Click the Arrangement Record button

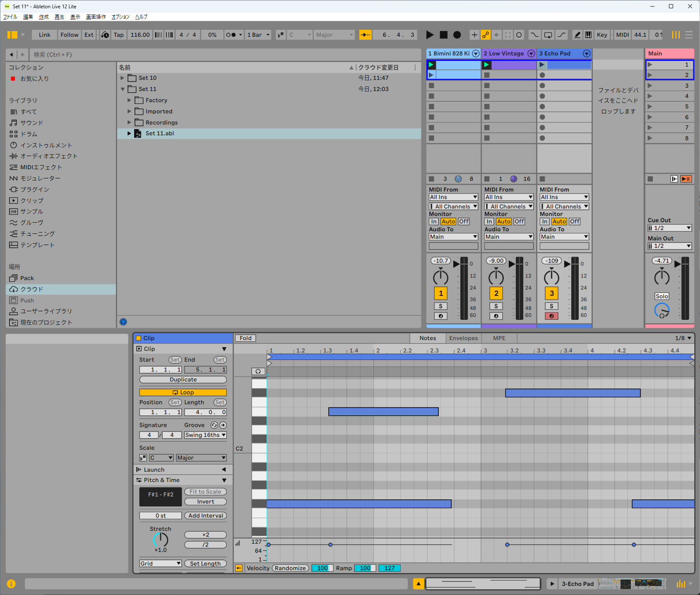pyautogui.click(x=457, y=35)
